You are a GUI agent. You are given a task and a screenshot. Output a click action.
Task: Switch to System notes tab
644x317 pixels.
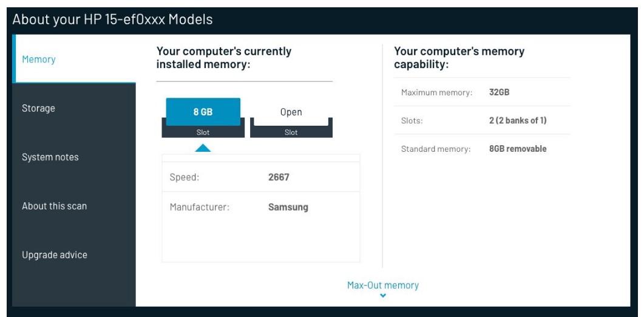75,157
